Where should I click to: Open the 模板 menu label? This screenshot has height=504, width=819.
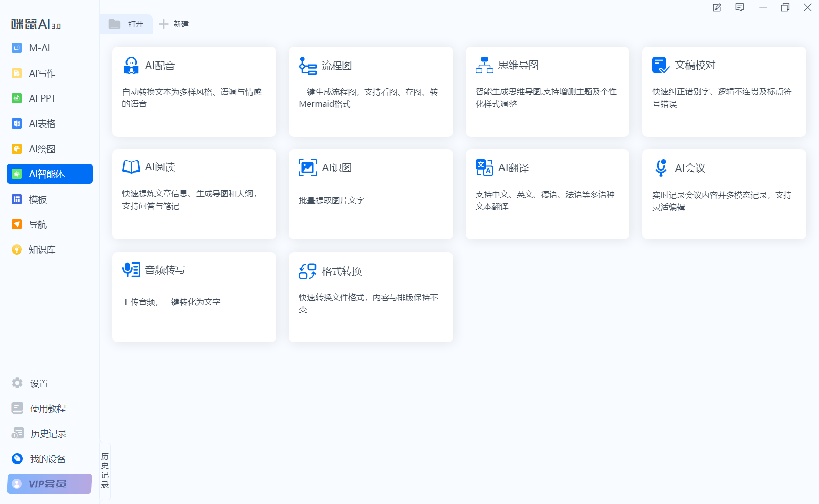pos(38,199)
